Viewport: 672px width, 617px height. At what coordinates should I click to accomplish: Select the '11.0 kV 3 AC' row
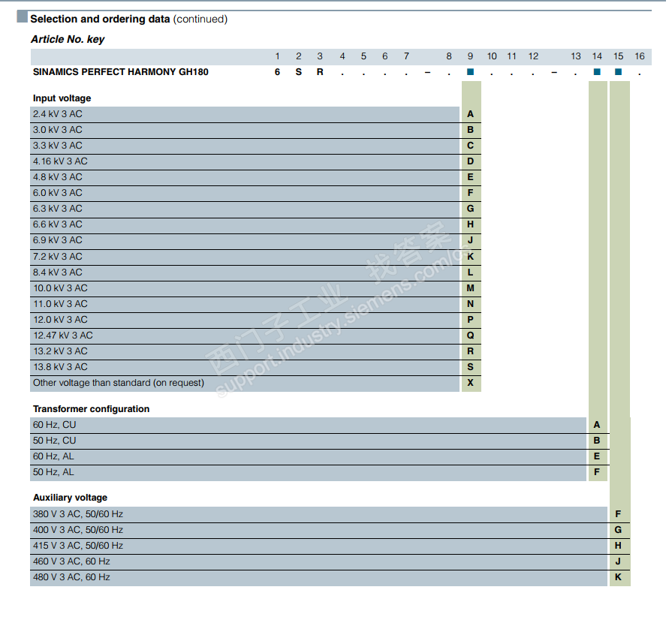[x=245, y=304]
